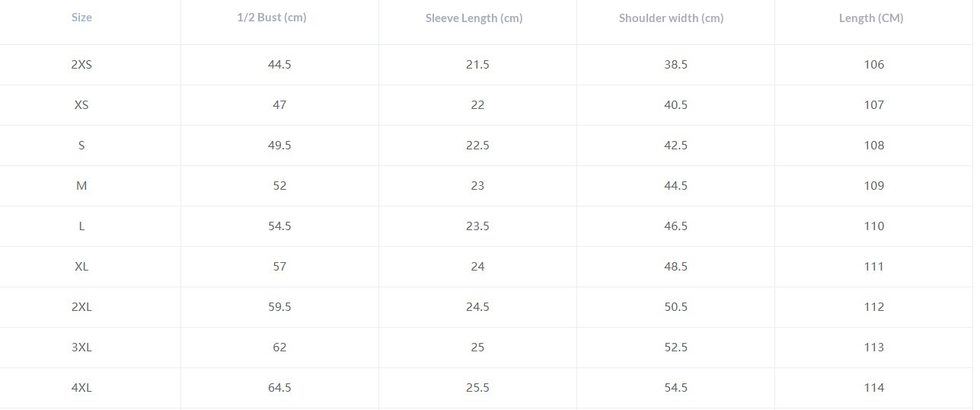
Task: Click shoulder width value 48.5
Action: click(x=675, y=267)
